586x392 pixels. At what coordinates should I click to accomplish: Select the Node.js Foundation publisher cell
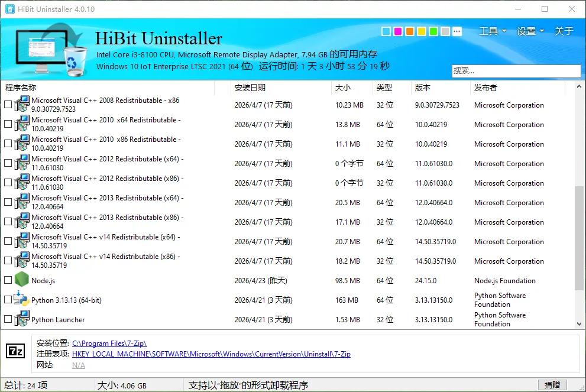(x=504, y=281)
